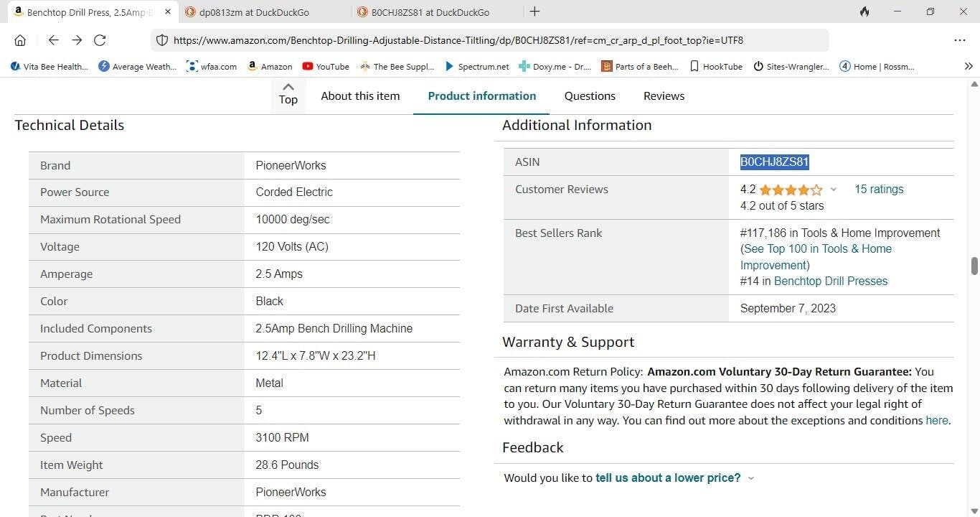The width and height of the screenshot is (980, 517).
Task: Click the site info shield icon
Action: click(x=162, y=40)
